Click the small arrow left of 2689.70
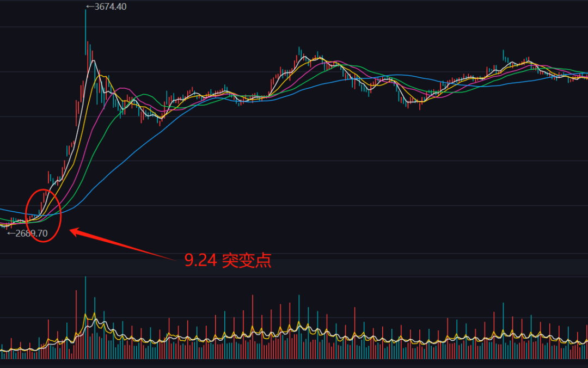The image size is (588, 368). [11, 234]
